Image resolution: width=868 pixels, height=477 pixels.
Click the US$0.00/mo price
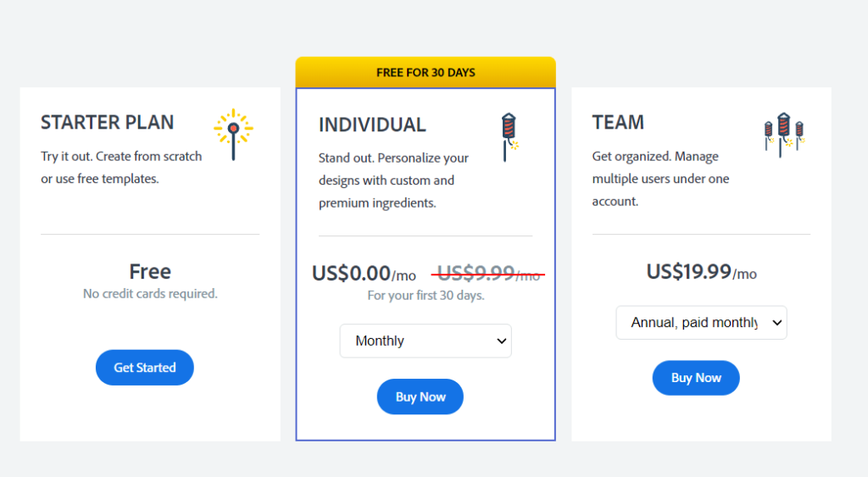click(364, 274)
